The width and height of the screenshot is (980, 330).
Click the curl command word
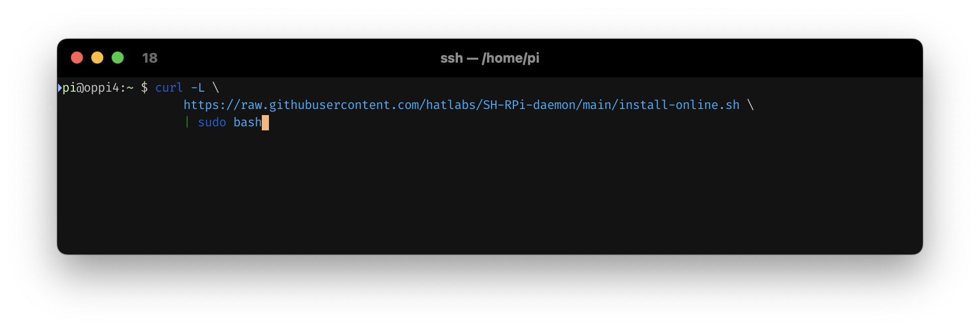169,88
